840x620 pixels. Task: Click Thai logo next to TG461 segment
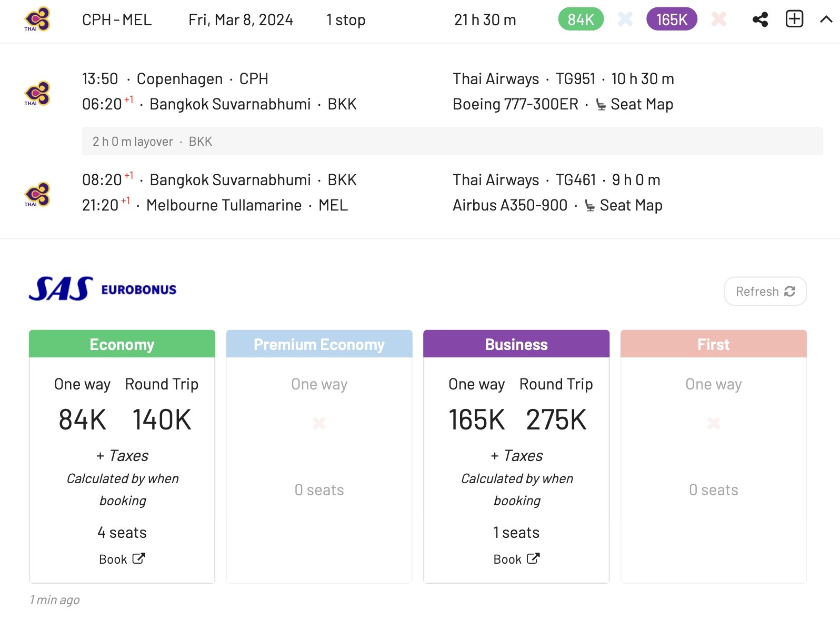click(x=37, y=194)
